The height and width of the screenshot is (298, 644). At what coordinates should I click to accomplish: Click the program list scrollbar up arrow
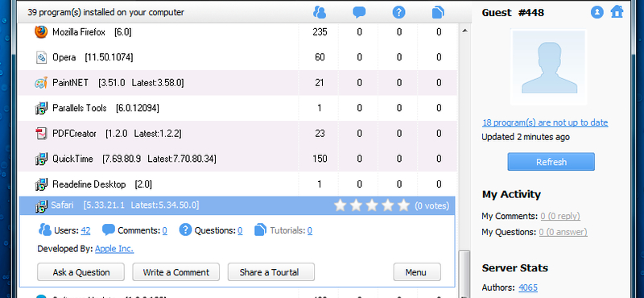tap(464, 31)
